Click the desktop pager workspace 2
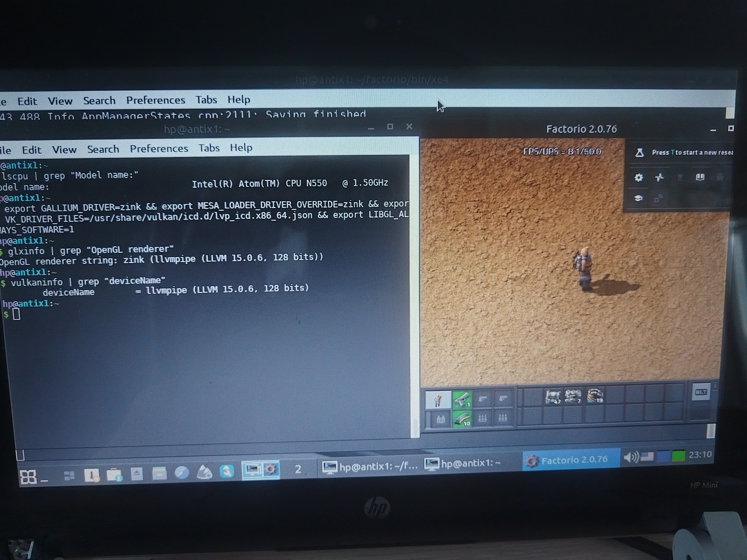 [x=298, y=469]
